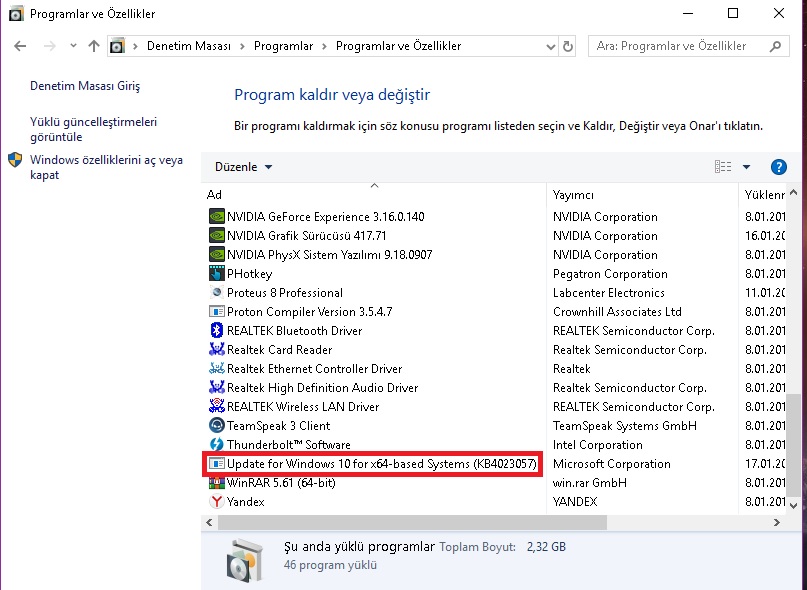The image size is (807, 590).
Task: Expand the chevron after Denetim Masası
Action: click(242, 46)
